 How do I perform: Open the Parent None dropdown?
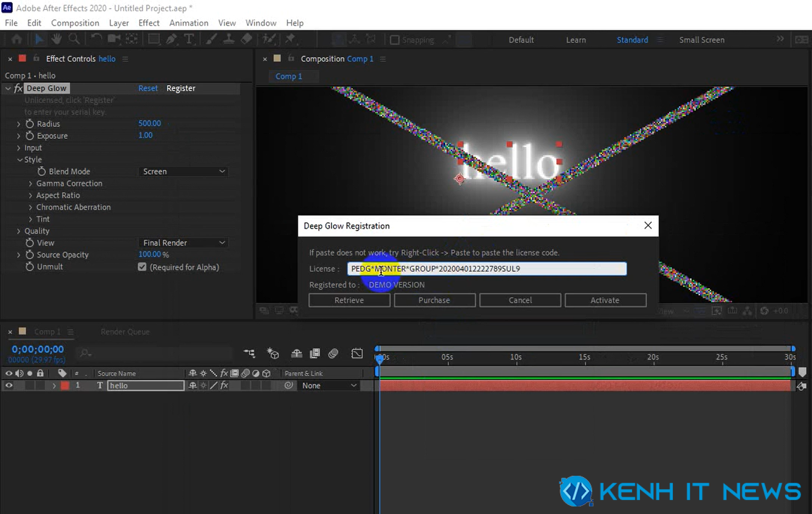coord(328,386)
